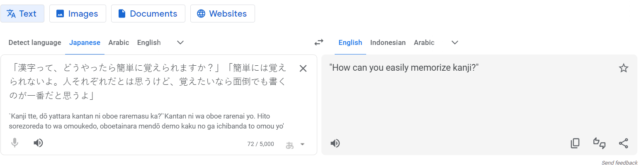
Task: Save translation with the star icon
Action: pyautogui.click(x=623, y=68)
